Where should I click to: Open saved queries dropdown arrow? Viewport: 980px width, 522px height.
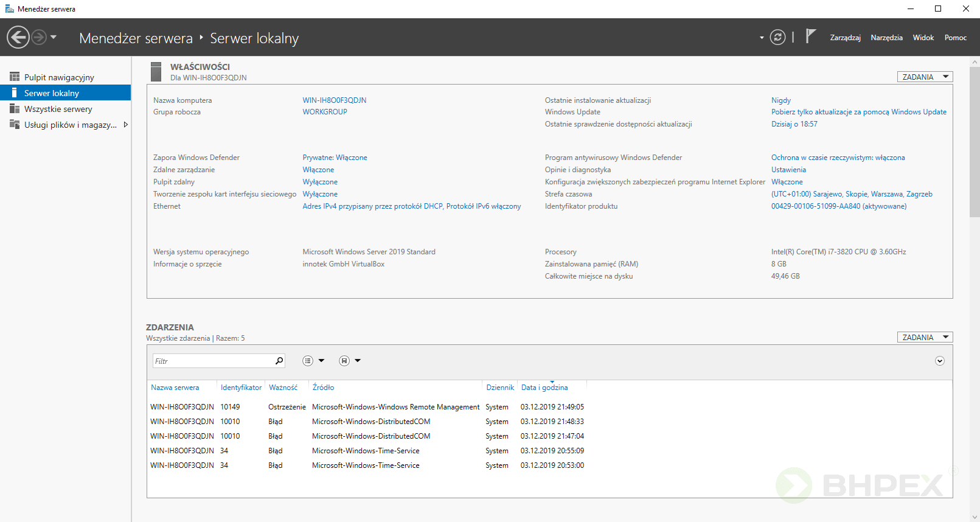tap(358, 361)
